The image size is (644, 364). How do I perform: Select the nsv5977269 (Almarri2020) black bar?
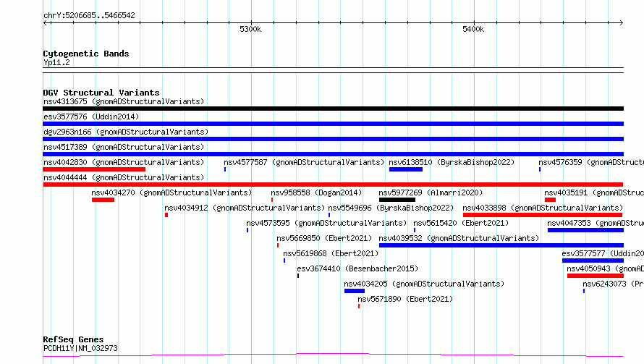[397, 200]
